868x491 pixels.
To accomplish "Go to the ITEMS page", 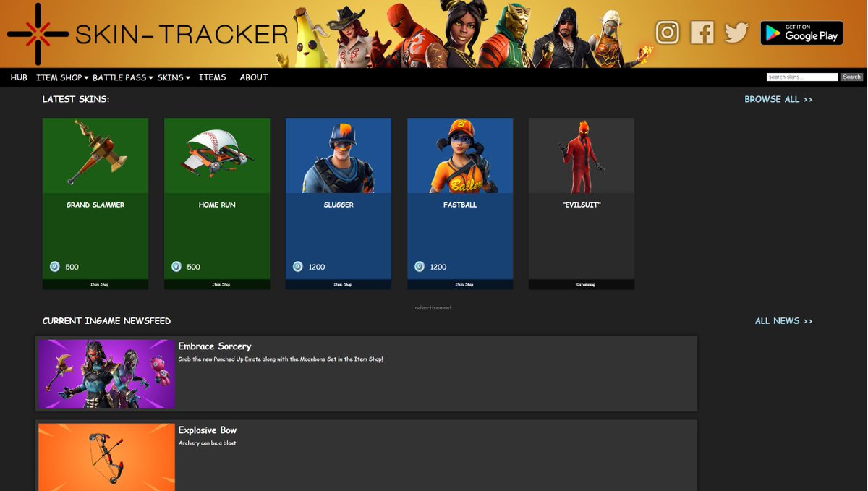I will pos(212,77).
